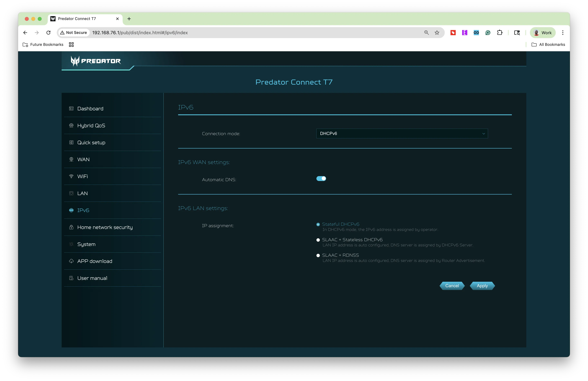This screenshot has width=588, height=381.
Task: Click the Home network security lock icon
Action: click(x=71, y=227)
